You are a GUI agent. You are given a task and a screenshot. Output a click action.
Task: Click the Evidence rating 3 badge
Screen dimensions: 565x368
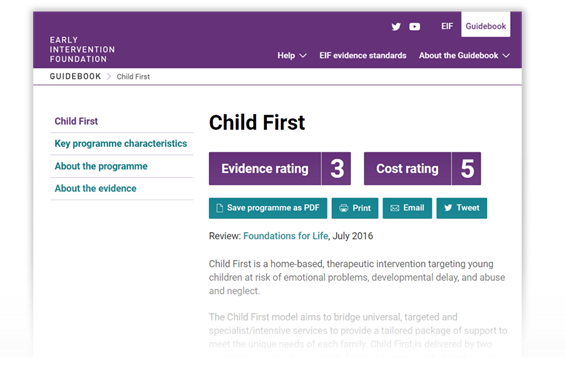[x=280, y=168]
